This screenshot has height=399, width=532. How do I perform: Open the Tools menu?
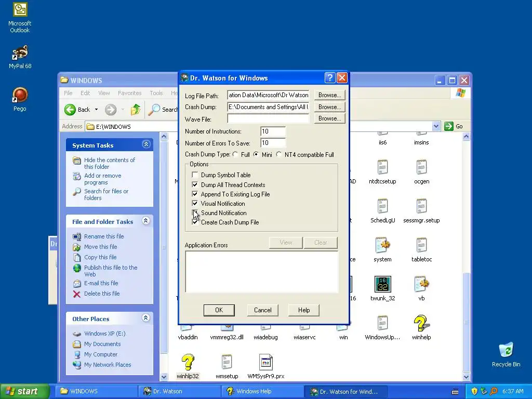click(156, 93)
